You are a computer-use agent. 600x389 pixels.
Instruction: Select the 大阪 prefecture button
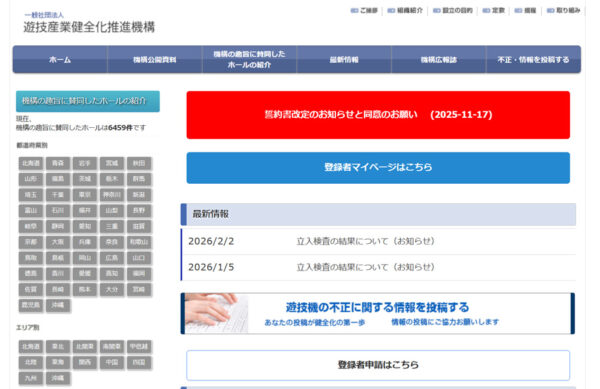(x=58, y=242)
